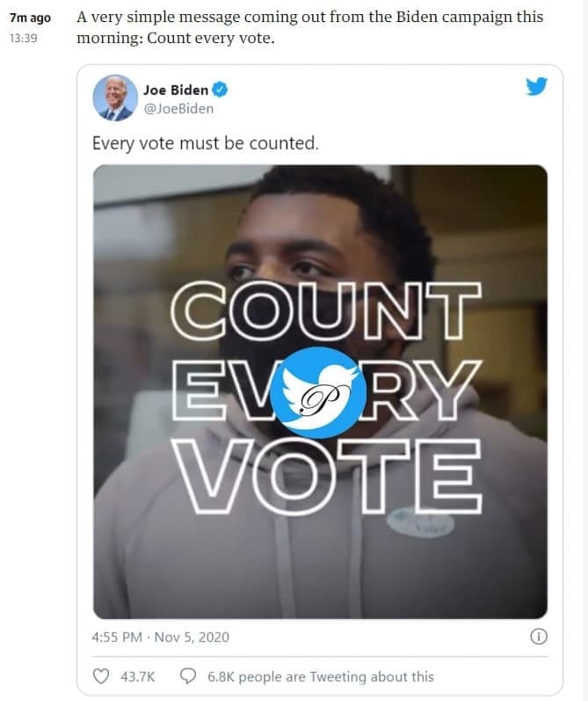Click the '7m ago' post timestamp
The width and height of the screenshot is (588, 701).
point(31,18)
